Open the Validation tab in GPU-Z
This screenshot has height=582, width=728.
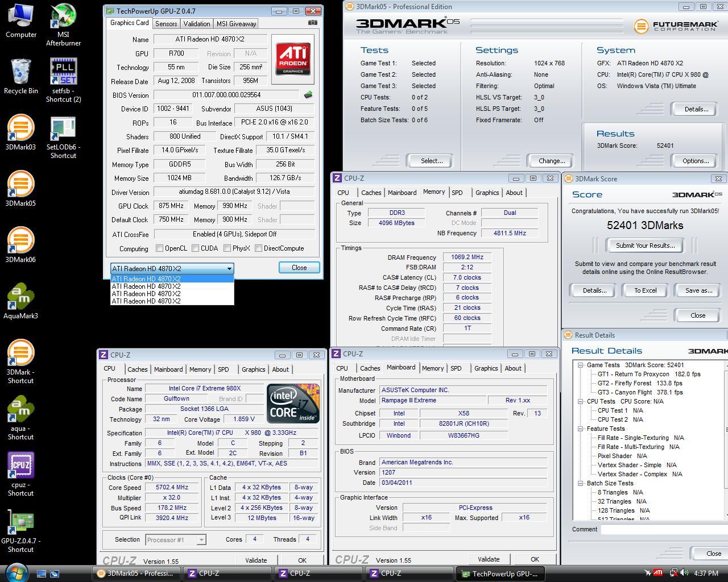click(197, 24)
